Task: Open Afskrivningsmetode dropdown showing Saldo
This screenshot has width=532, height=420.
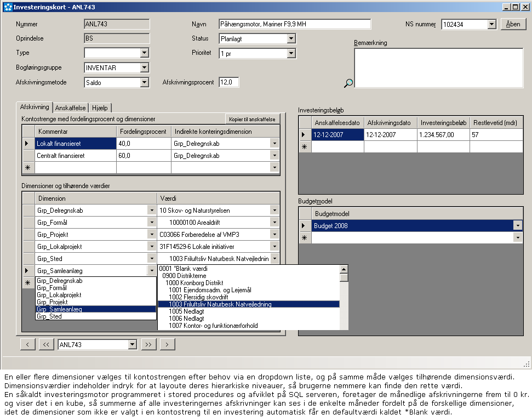Action: 145,82
